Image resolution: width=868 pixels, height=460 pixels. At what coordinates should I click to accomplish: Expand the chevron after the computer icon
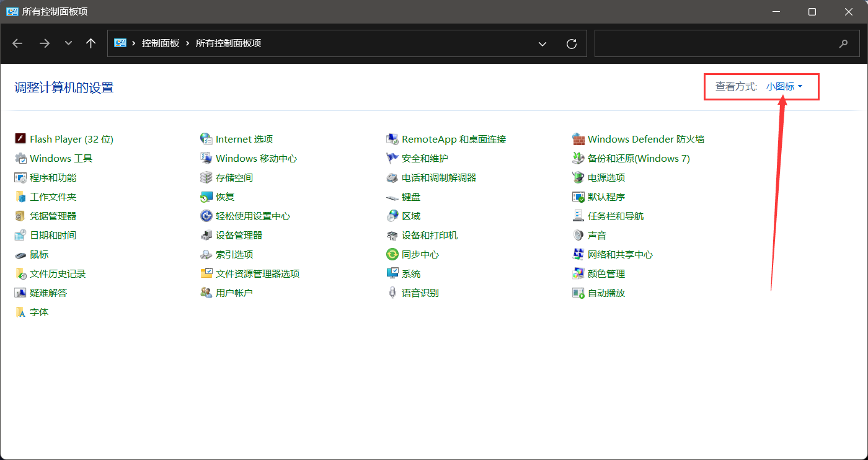(x=134, y=43)
